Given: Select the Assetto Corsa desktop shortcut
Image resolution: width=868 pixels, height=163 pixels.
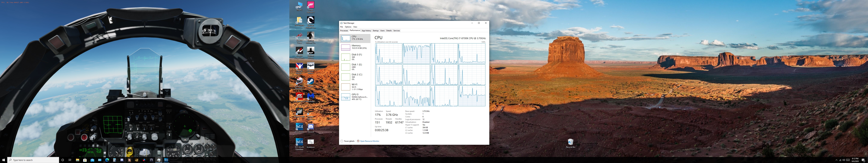Looking at the screenshot, I should [x=299, y=38].
